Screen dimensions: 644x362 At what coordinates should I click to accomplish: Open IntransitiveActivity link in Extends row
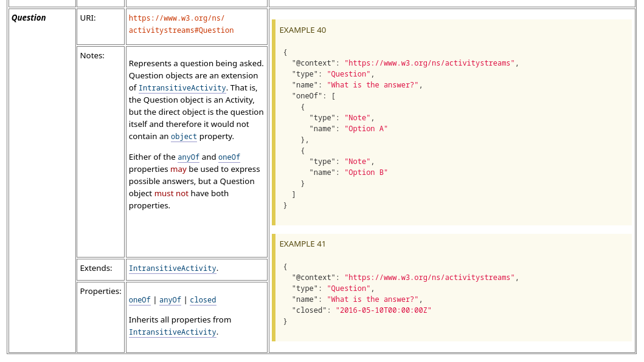click(x=173, y=268)
